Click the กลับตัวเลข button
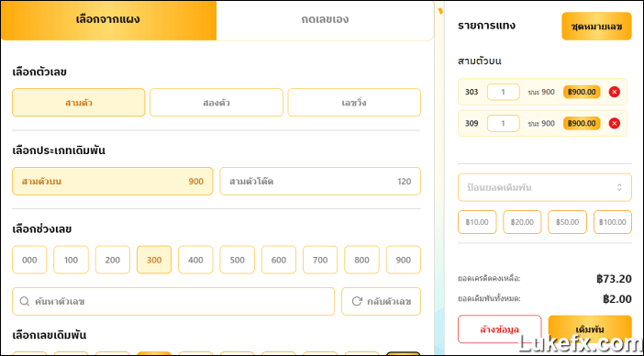Viewport: 644px width, 356px height. pyautogui.click(x=381, y=301)
